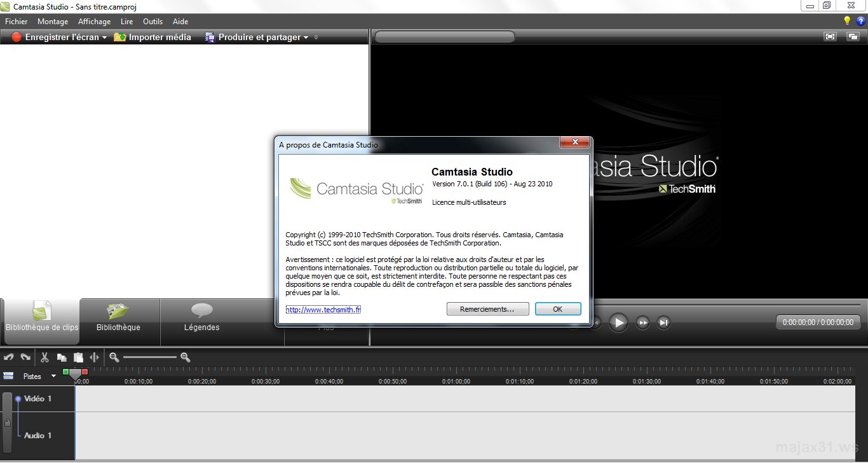Switch preview to full screen mode
Image resolution: width=868 pixels, height=463 pixels.
click(x=831, y=37)
